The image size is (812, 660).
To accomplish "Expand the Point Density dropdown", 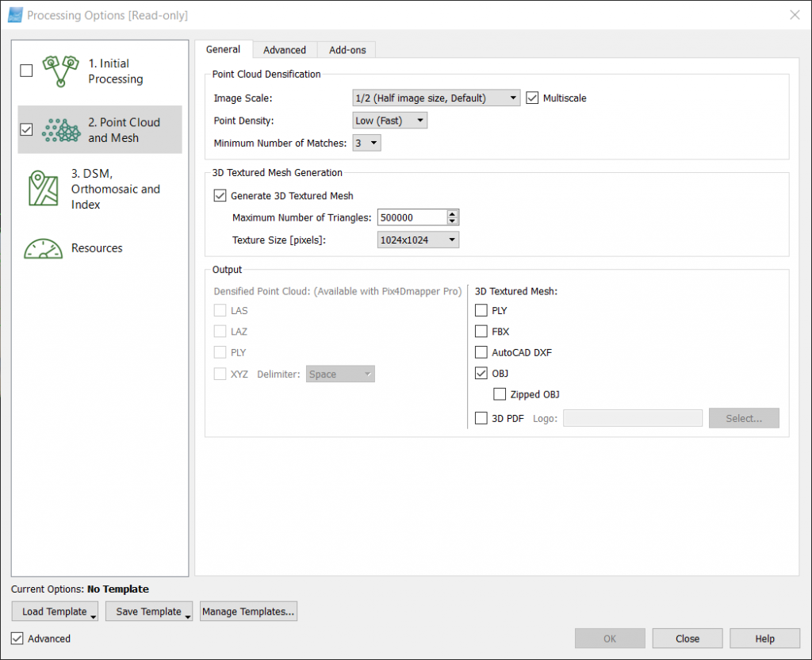I will (x=390, y=121).
